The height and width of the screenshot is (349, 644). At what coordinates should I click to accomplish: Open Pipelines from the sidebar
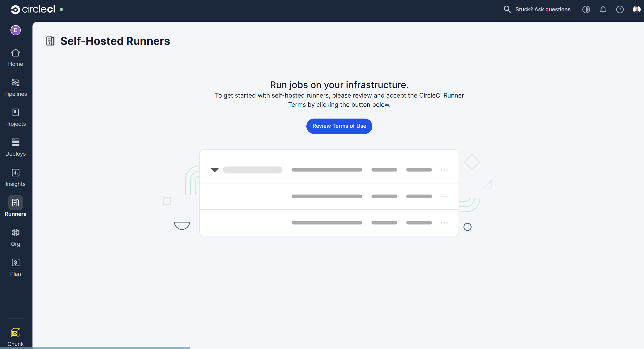point(16,88)
